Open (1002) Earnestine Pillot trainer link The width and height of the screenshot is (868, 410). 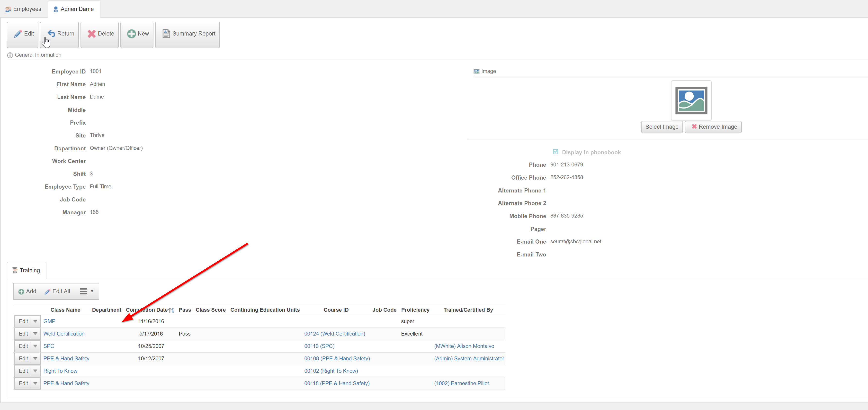(461, 384)
